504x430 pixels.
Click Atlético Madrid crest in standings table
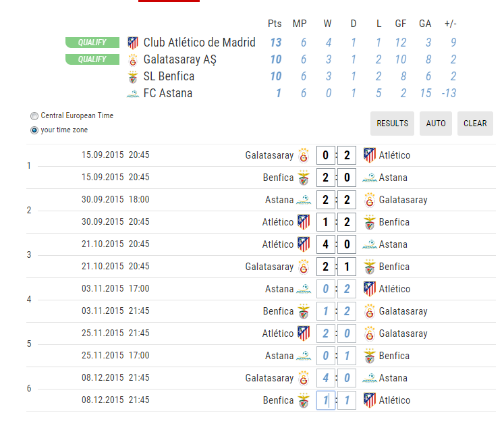133,43
